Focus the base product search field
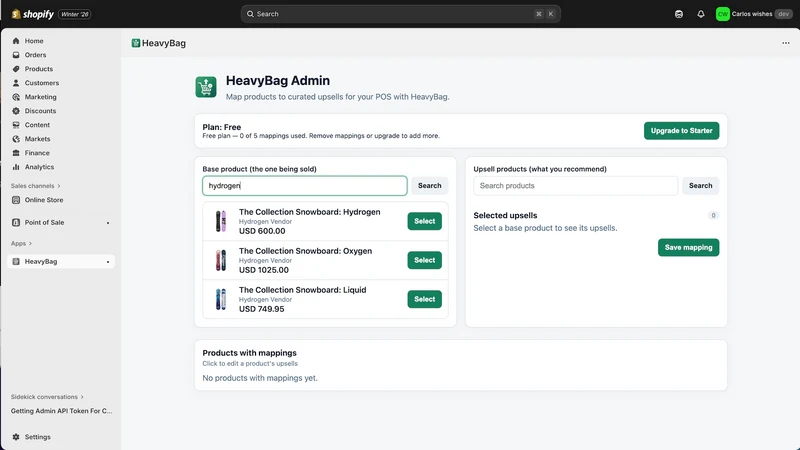This screenshot has width=800, height=450. pos(305,186)
